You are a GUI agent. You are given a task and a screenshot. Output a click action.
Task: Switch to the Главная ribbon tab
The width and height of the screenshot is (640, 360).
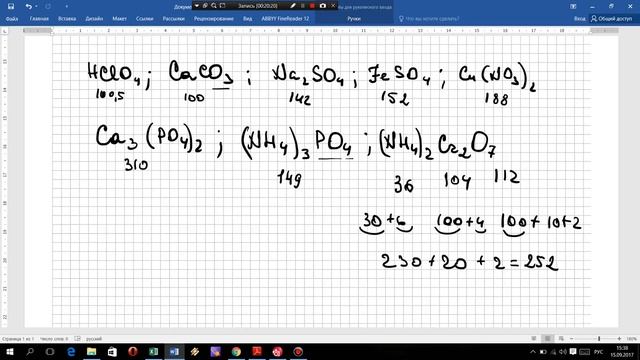pos(39,19)
